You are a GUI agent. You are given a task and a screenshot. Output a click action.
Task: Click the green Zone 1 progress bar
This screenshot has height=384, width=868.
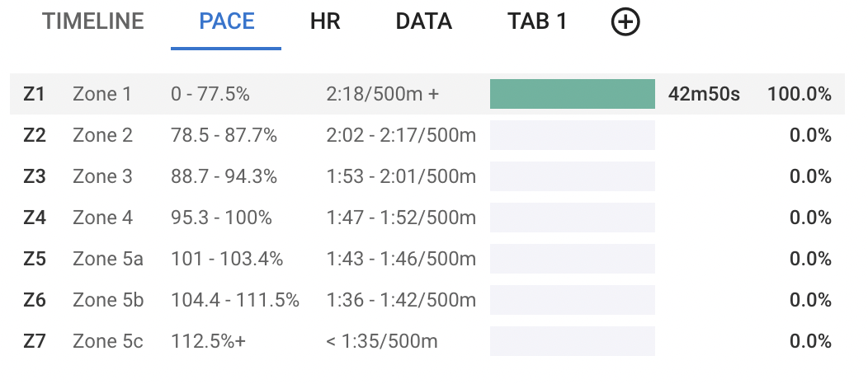[x=572, y=94]
